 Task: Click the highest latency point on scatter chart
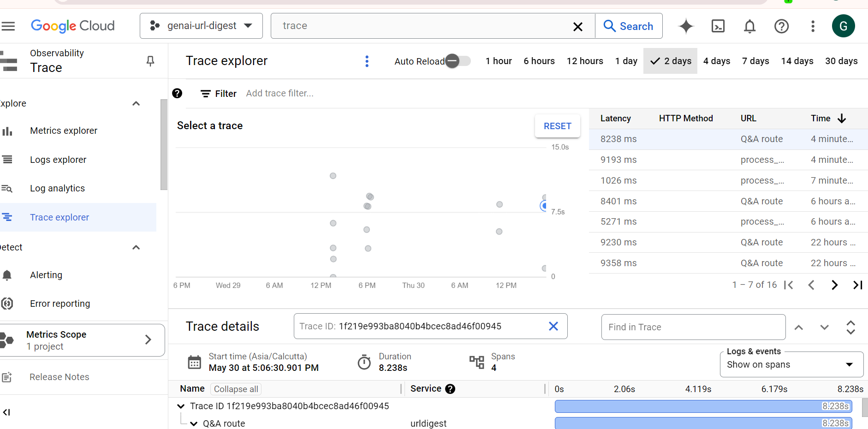tap(333, 176)
